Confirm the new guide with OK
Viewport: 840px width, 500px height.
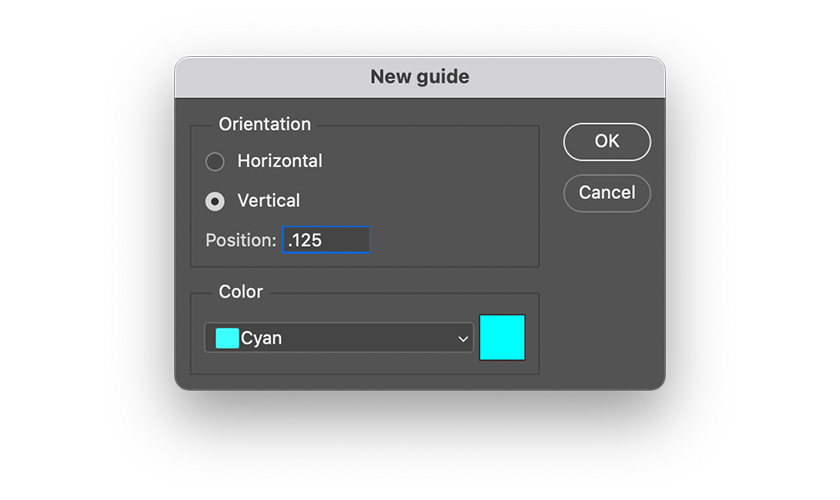(607, 142)
